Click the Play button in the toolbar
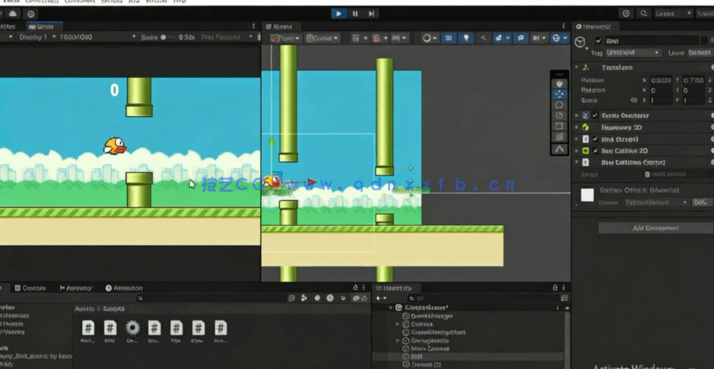This screenshot has height=369, width=714. [338, 14]
